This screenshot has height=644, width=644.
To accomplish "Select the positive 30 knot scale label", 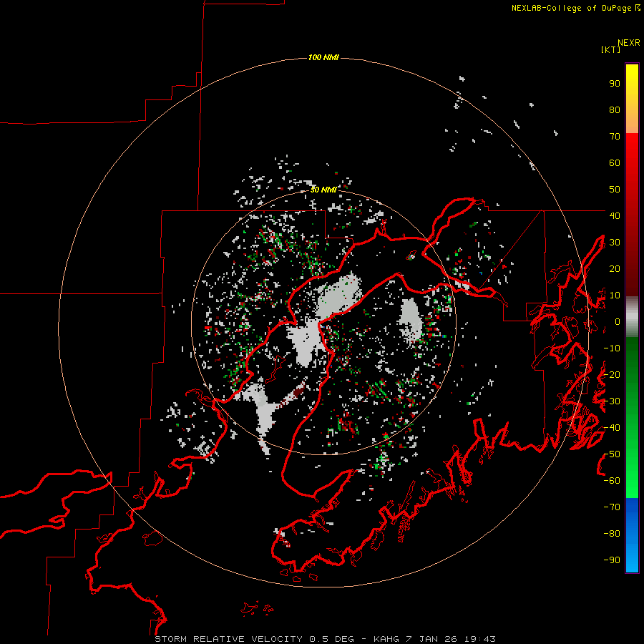I will coord(615,243).
